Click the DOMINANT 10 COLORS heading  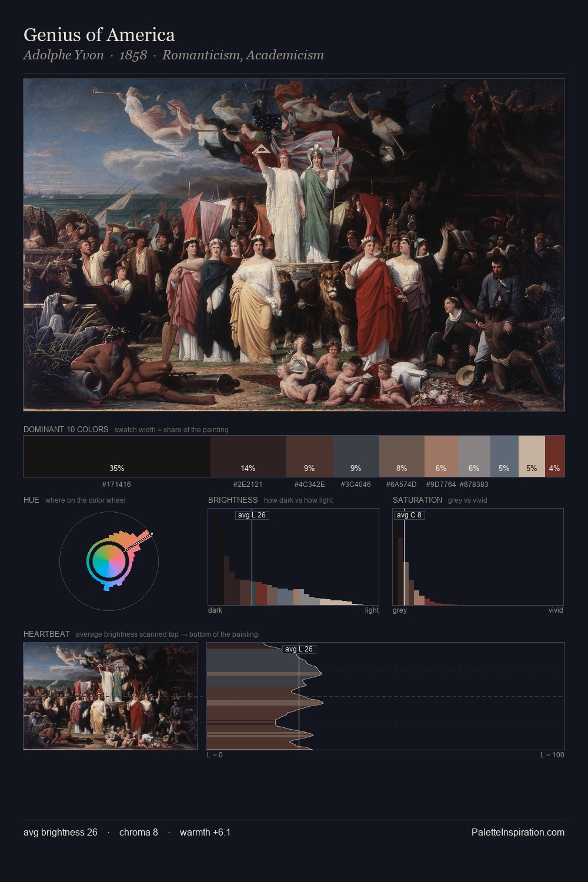tap(66, 429)
